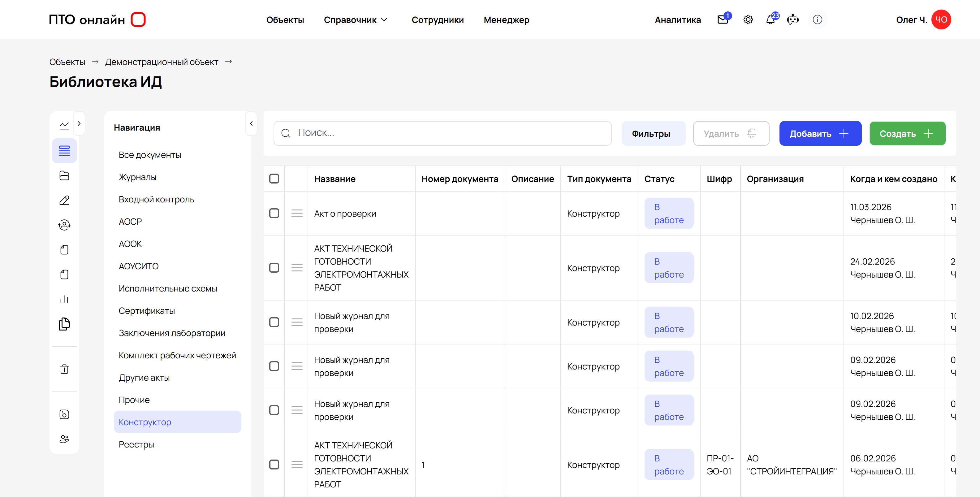Click the Удалить button
Screen dimensions: 980x497
click(731, 133)
